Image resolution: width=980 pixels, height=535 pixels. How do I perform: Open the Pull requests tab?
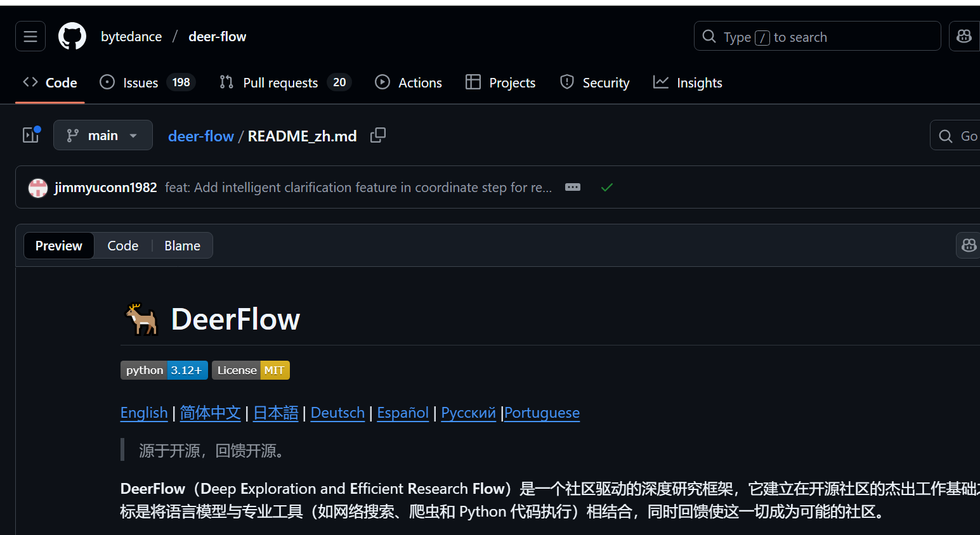coord(285,82)
